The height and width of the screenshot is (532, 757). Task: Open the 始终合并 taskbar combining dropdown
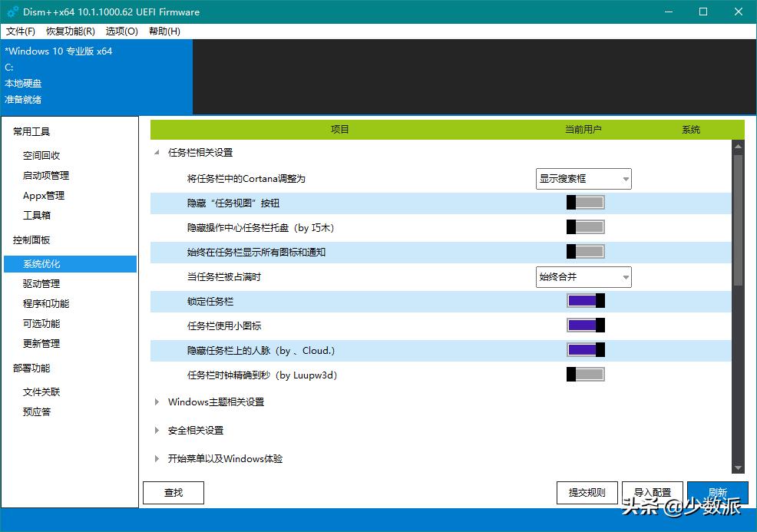tap(583, 276)
